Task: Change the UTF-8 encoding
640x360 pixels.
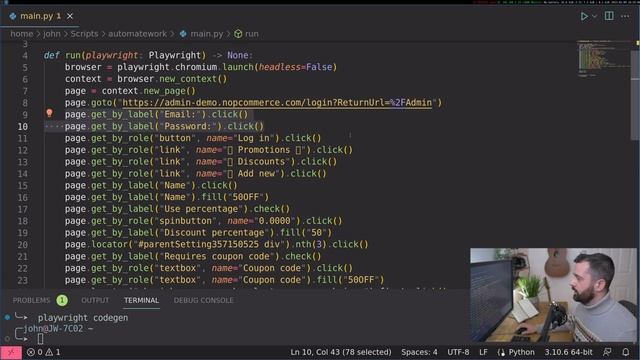Action: click(458, 352)
